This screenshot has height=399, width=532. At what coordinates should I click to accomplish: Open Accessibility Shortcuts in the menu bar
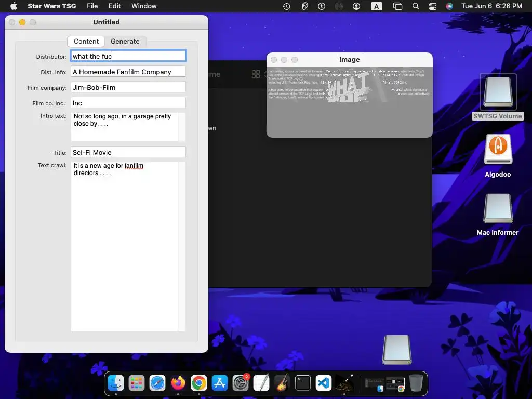pyautogui.click(x=322, y=6)
